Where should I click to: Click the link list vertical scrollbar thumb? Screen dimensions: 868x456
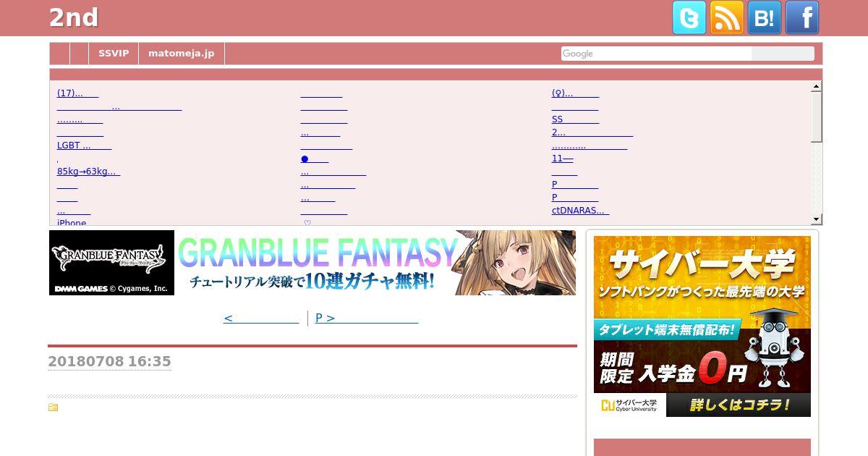pyautogui.click(x=816, y=117)
